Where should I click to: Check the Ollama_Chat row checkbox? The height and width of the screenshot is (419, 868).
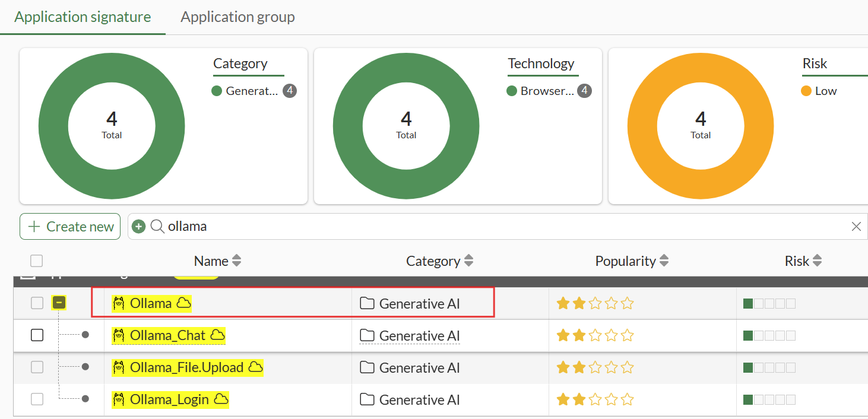click(x=37, y=335)
